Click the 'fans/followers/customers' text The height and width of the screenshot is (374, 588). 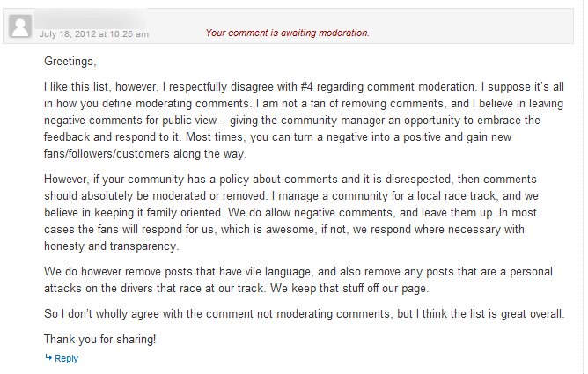click(107, 154)
